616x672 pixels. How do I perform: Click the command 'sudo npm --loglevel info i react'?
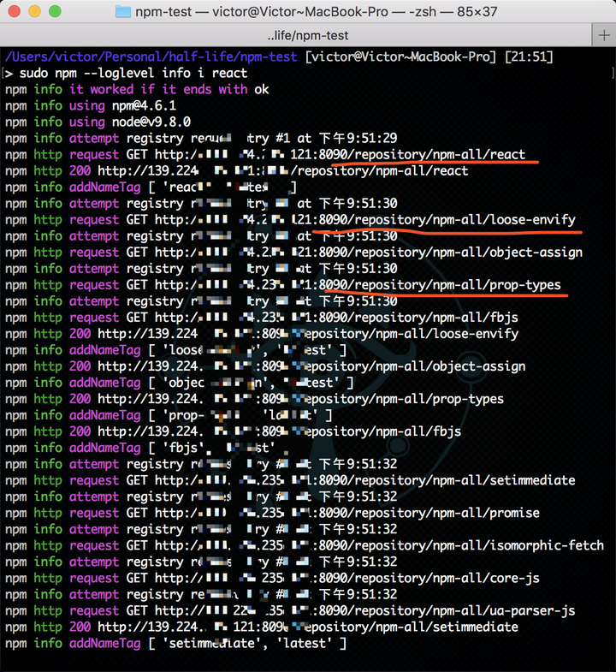133,73
